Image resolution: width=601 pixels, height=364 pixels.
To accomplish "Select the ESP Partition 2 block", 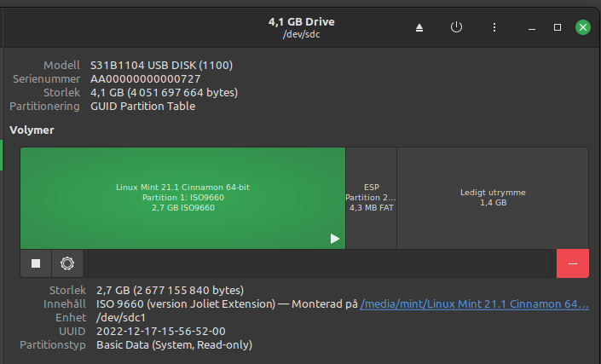I will [x=371, y=198].
